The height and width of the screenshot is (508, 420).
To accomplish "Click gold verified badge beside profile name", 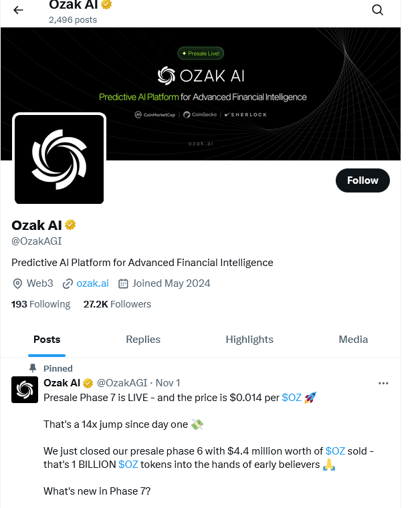I will [x=70, y=225].
